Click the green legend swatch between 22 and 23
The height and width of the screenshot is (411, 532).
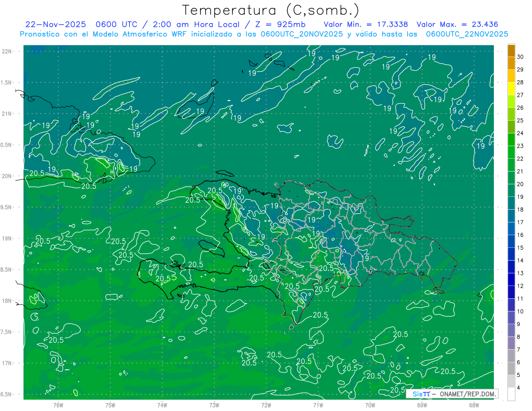click(512, 152)
